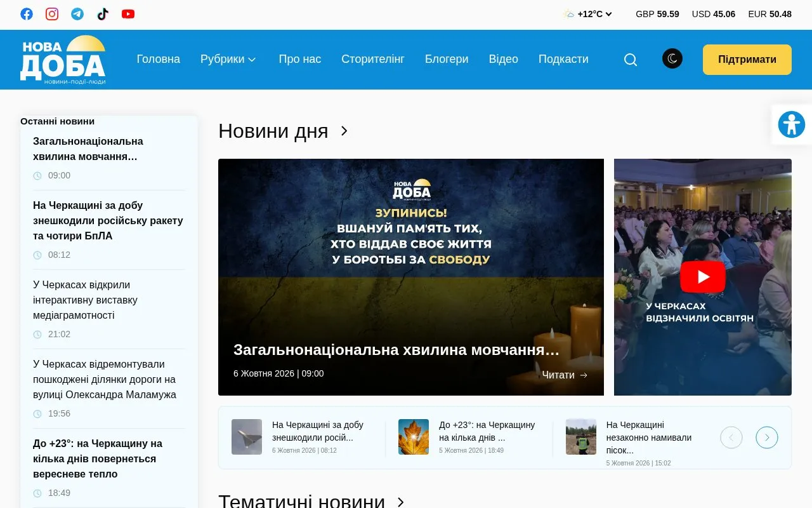Image resolution: width=812 pixels, height=508 pixels.
Task: Show next news in carousel
Action: pos(767,438)
